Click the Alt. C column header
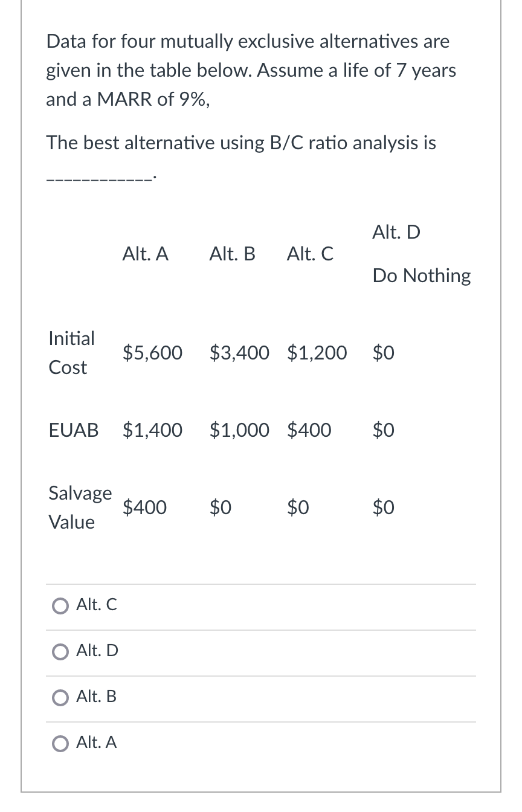Screen dimensions: 522x812 [309, 254]
